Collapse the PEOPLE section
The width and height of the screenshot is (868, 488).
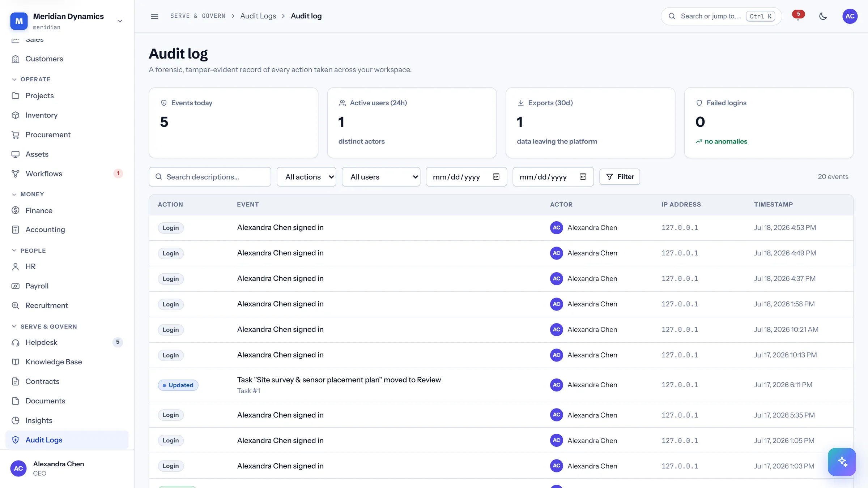coord(29,251)
